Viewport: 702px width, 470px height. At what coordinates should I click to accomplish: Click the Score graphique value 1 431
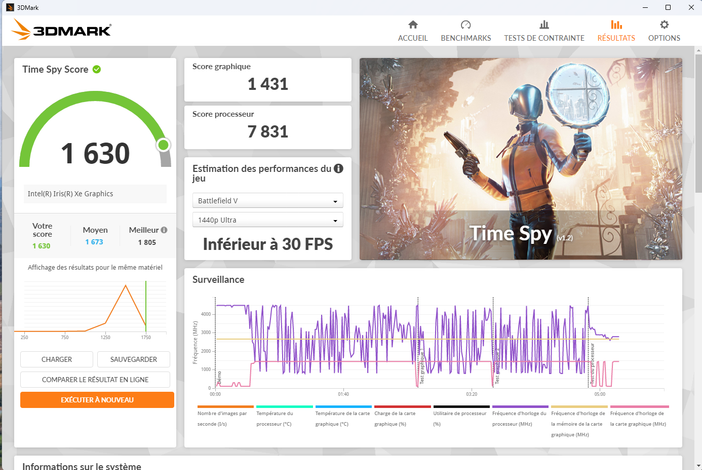point(268,84)
